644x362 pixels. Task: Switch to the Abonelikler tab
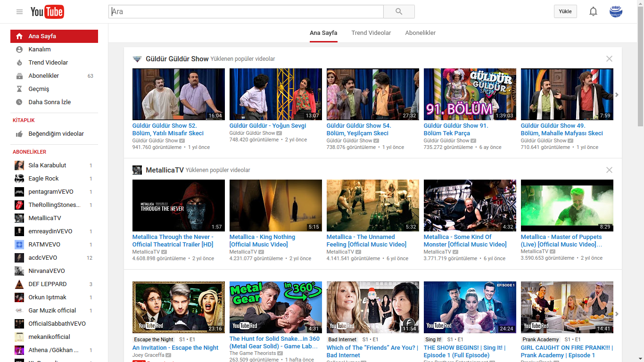coord(421,33)
